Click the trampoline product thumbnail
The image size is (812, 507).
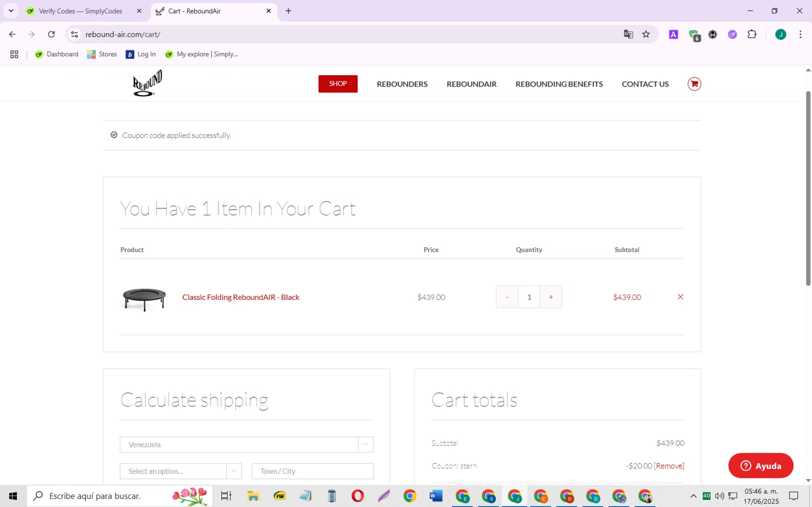(144, 298)
